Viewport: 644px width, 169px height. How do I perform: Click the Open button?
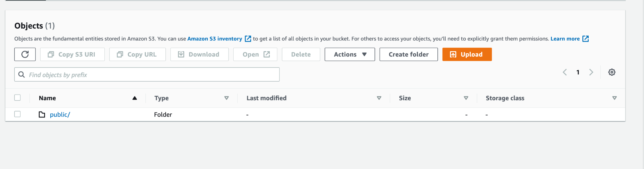pos(255,54)
